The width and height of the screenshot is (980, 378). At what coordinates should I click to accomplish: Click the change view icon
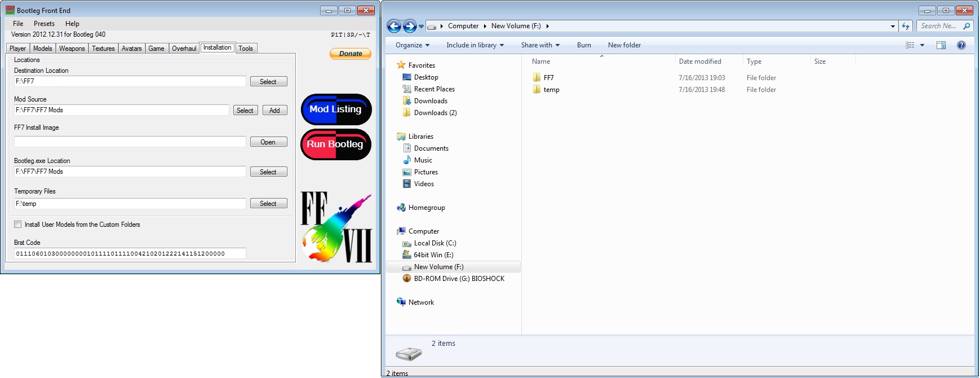[910, 45]
